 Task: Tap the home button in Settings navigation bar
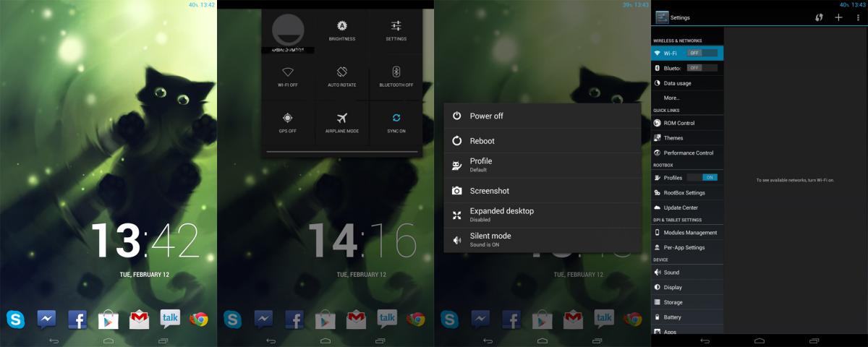pos(759,340)
